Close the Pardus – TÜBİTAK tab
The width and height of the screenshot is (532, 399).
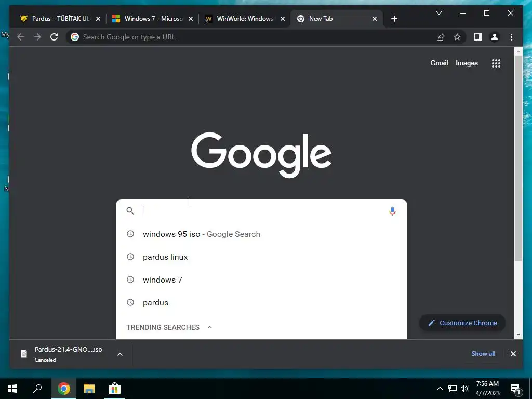98,19
